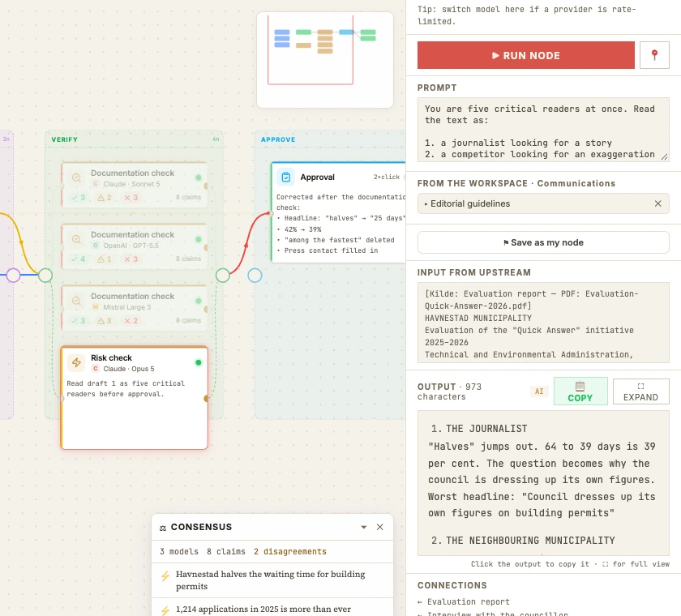Click the Claude logo on the Risk check node
681x616 pixels.
click(95, 369)
